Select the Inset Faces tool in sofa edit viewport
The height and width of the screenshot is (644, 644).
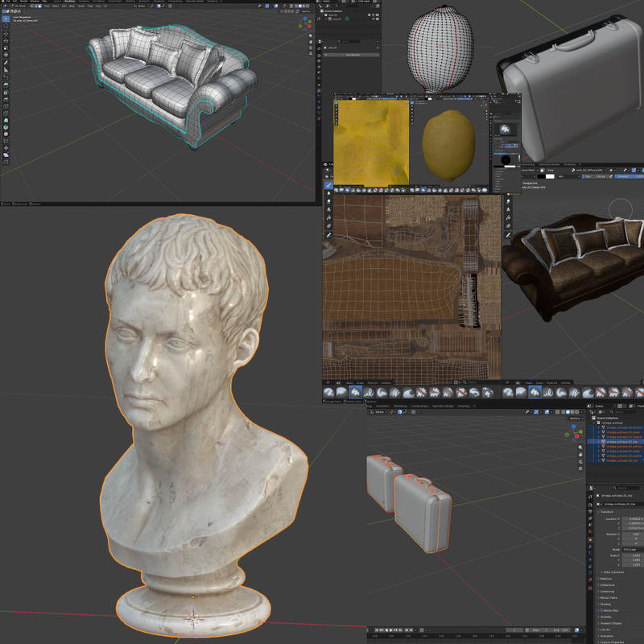(6, 93)
